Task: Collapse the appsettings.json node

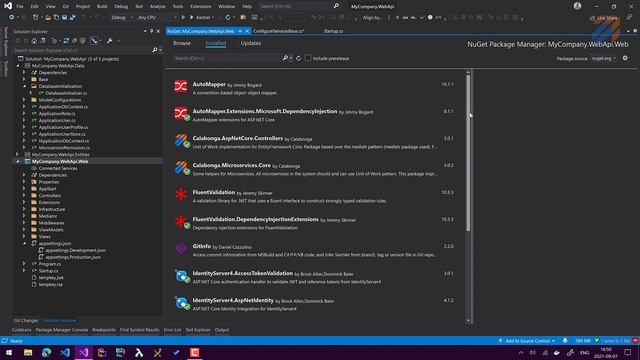Action: [x=24, y=243]
